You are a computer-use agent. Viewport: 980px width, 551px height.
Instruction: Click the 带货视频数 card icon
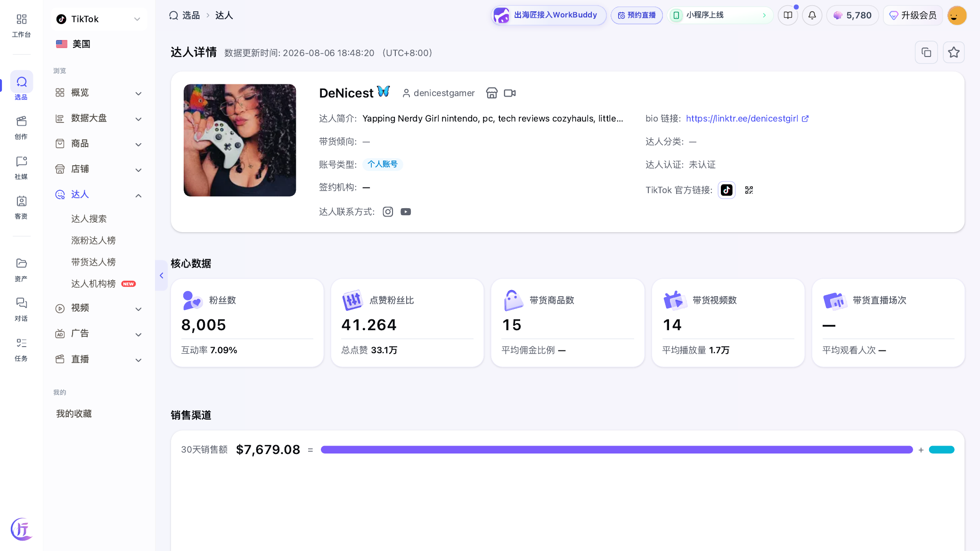tap(674, 300)
